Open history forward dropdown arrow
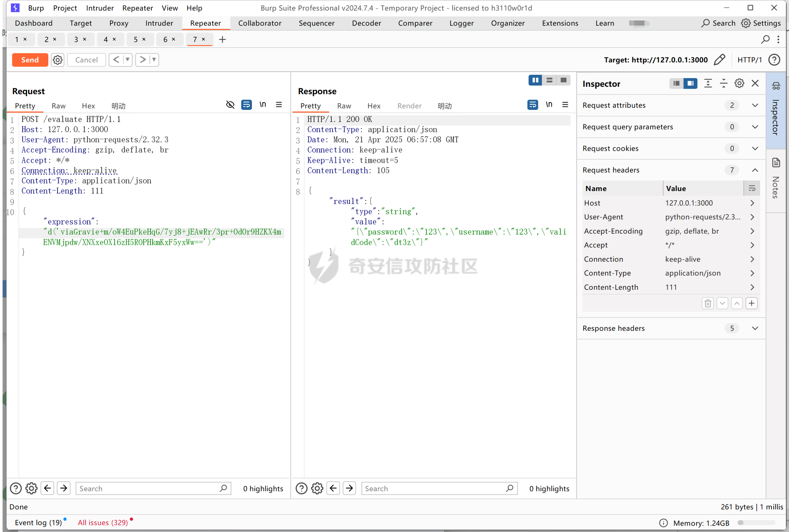This screenshot has height=532, width=789. [154, 60]
